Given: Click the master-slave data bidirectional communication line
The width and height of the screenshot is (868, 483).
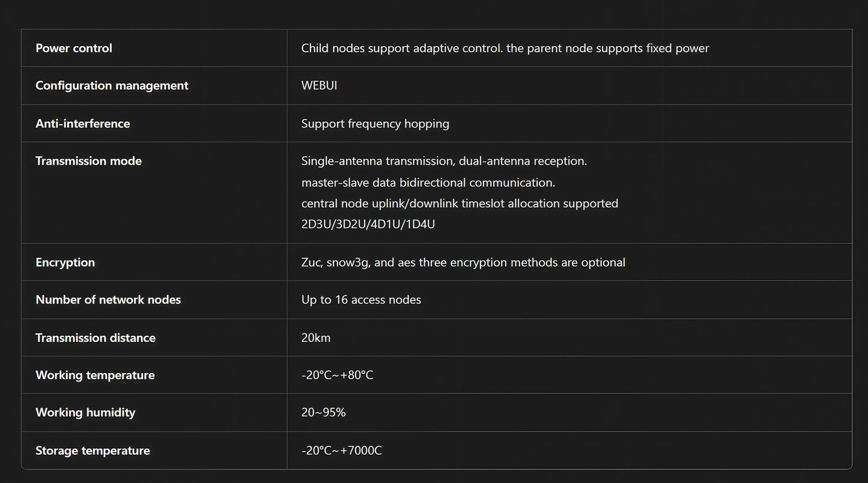Looking at the screenshot, I should 428,182.
